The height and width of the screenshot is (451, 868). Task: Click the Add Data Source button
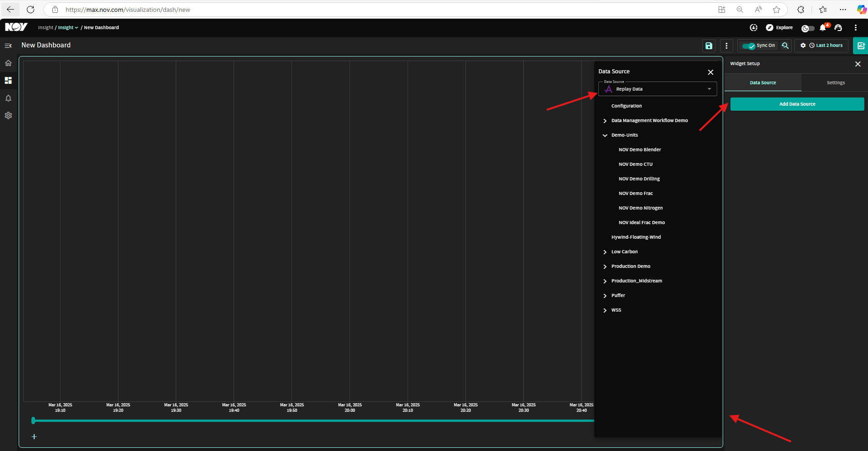click(x=797, y=104)
